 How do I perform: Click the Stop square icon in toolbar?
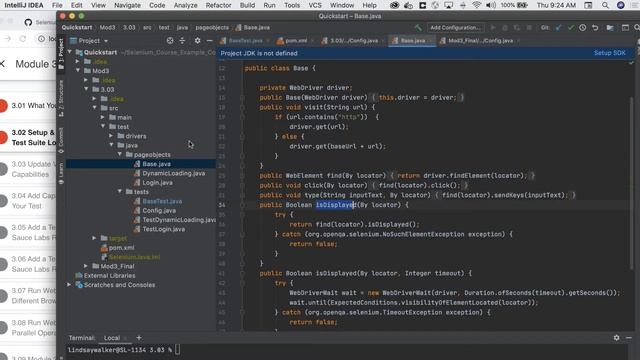tap(529, 28)
